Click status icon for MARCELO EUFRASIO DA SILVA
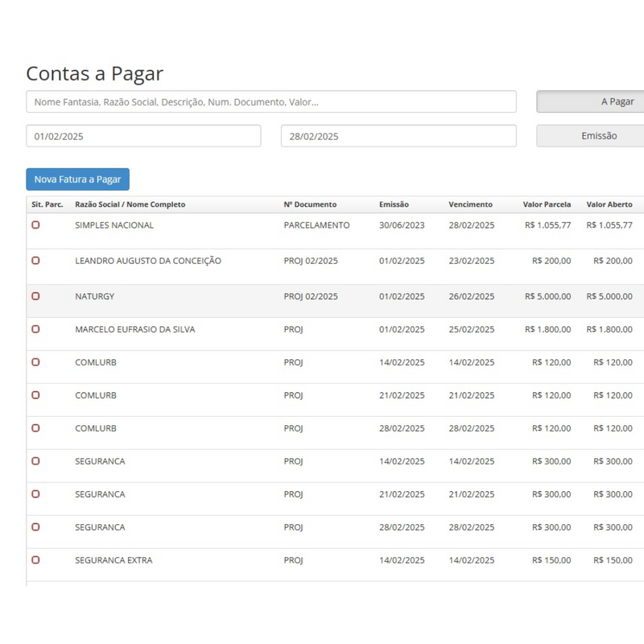Image resolution: width=644 pixels, height=644 pixels. tap(35, 329)
